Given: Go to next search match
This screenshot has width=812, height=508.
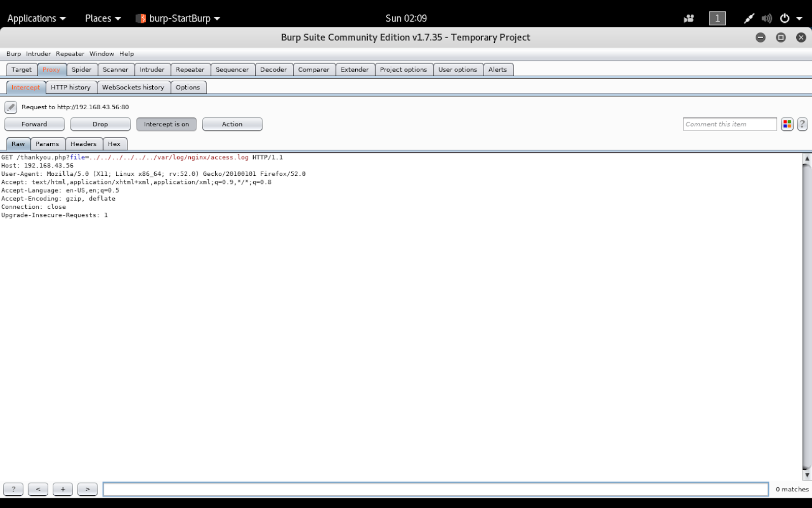Looking at the screenshot, I should point(87,489).
